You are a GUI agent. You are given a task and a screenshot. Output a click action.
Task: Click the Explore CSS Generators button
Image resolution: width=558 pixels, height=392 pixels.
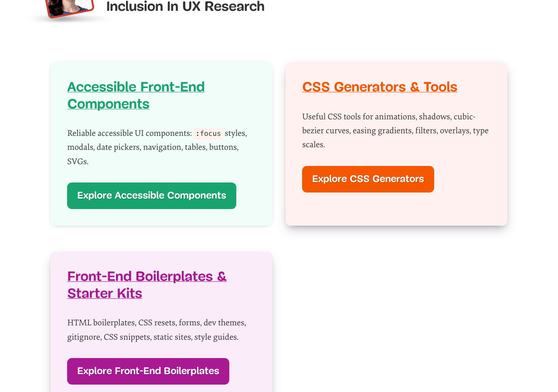coord(368,179)
